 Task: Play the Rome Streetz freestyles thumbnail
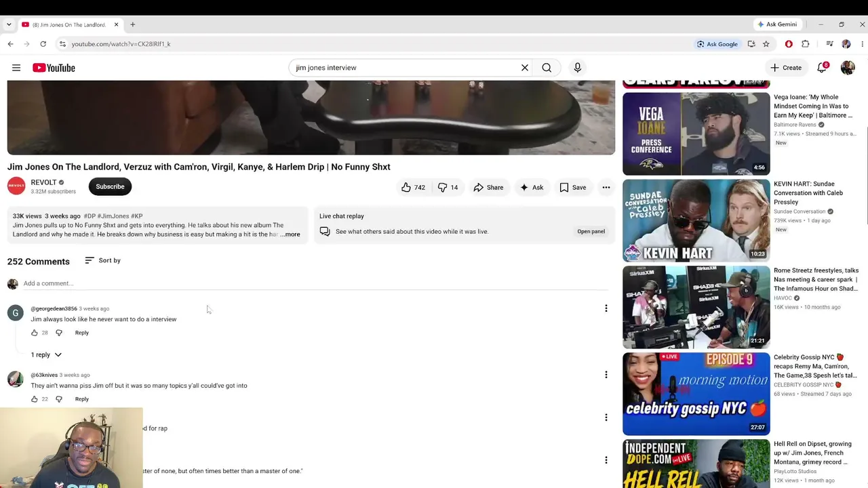tap(696, 307)
